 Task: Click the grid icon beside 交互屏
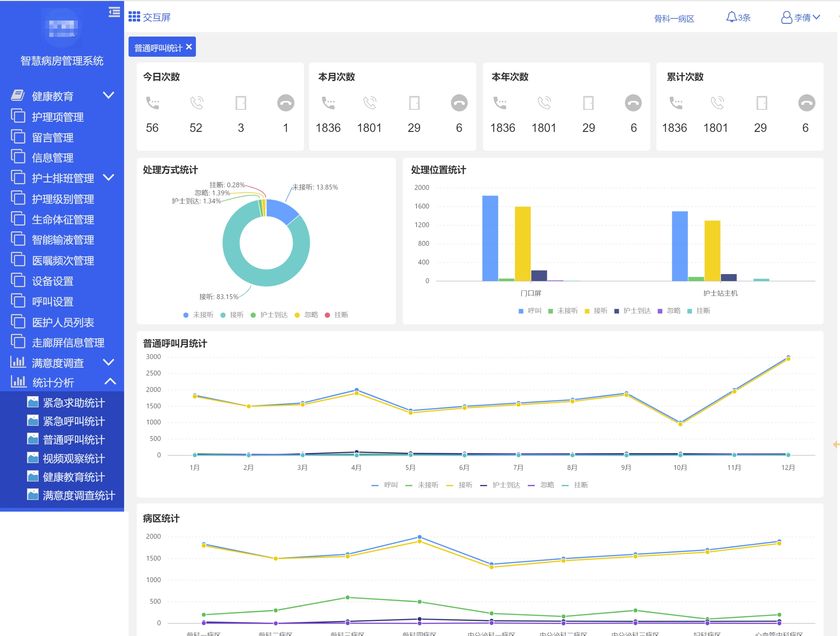tap(134, 17)
